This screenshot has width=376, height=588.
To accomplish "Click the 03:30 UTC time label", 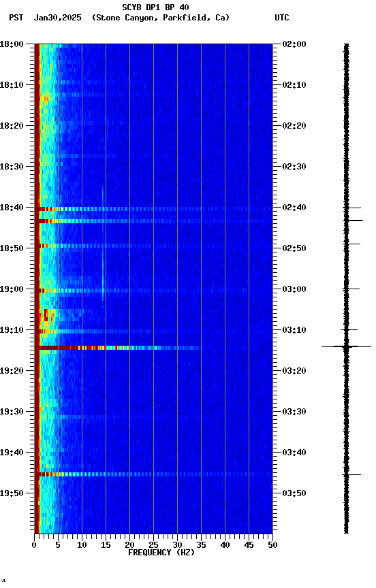I will tap(294, 412).
